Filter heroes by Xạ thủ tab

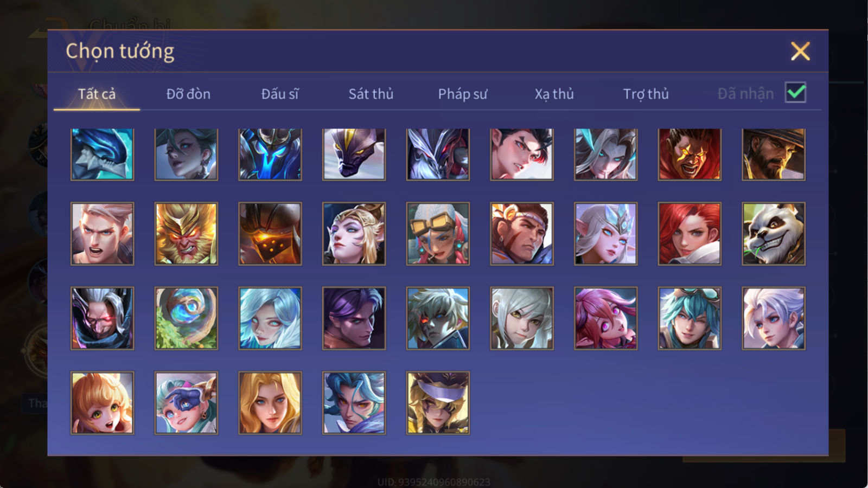pyautogui.click(x=554, y=94)
